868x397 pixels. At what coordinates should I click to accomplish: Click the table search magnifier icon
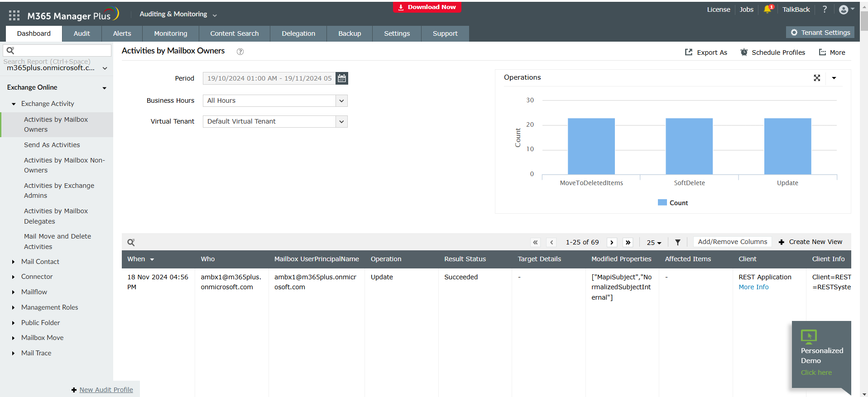coord(131,243)
